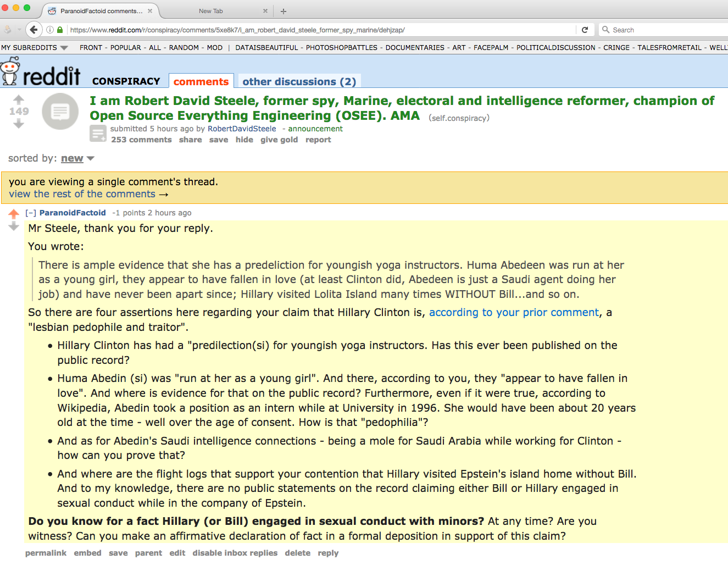Image resolution: width=728 pixels, height=565 pixels.
Task: Open the CONSPIRACY subreddit header link
Action: pyautogui.click(x=126, y=81)
